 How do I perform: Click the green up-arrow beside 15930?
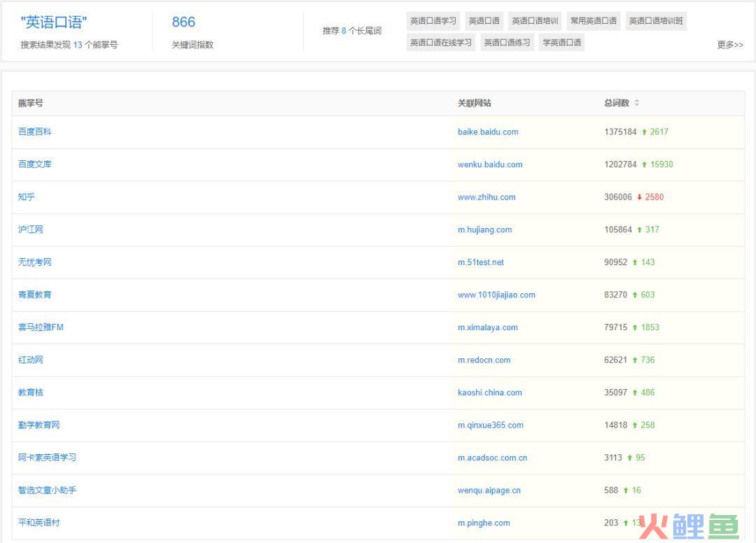[x=644, y=164]
